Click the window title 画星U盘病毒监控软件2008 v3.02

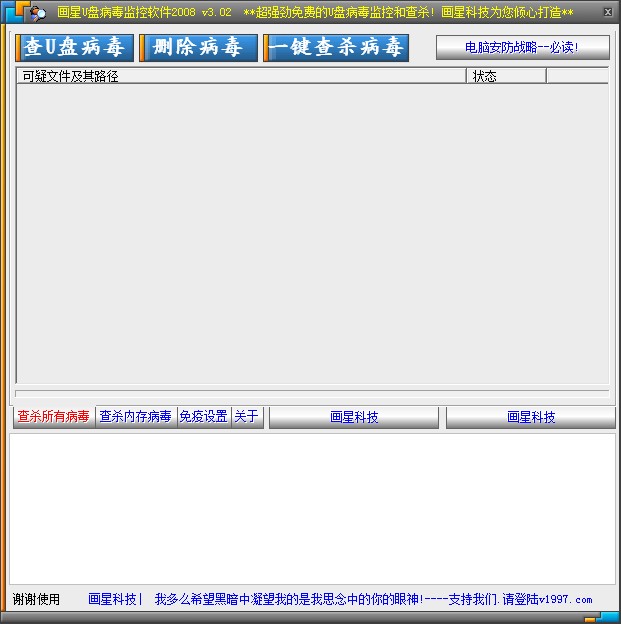(144, 12)
